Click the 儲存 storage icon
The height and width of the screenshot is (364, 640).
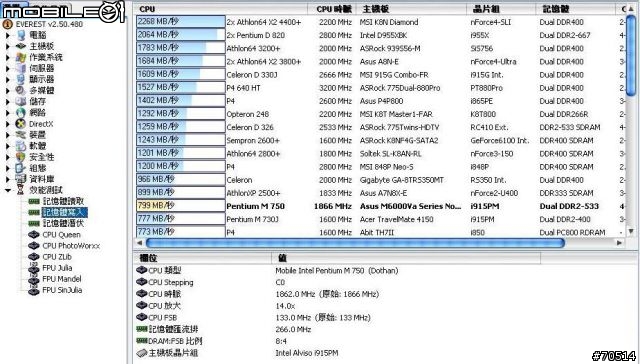coord(21,102)
